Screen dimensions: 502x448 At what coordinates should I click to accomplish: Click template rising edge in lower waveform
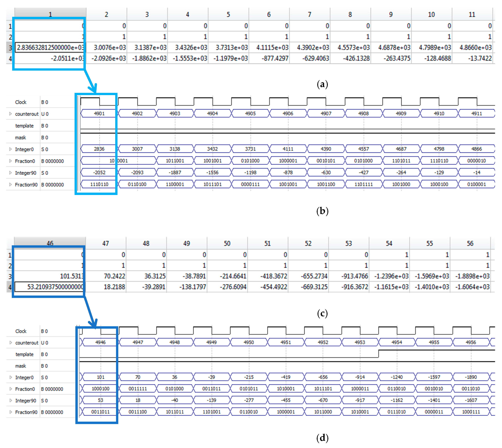coord(378,354)
